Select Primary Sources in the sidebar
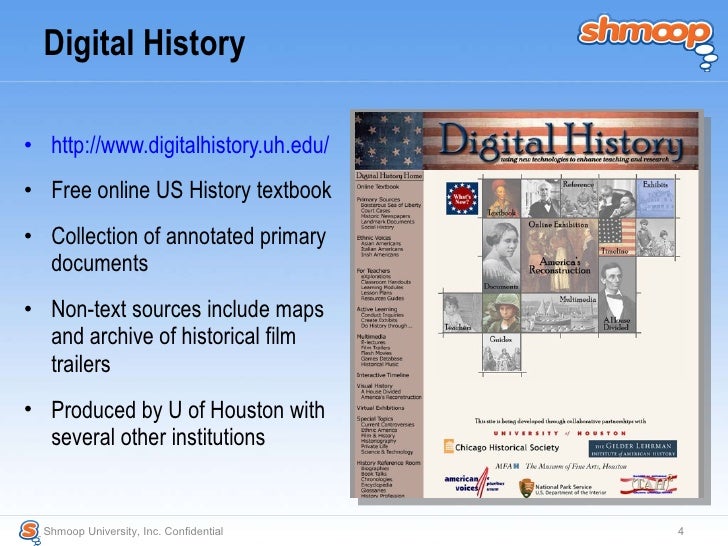The height and width of the screenshot is (546, 728). pos(378,199)
